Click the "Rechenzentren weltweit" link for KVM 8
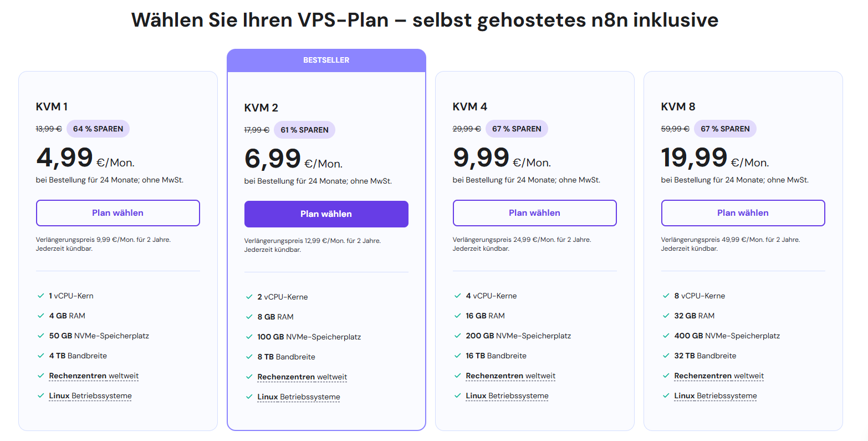This screenshot has height=441, width=868. click(x=718, y=376)
